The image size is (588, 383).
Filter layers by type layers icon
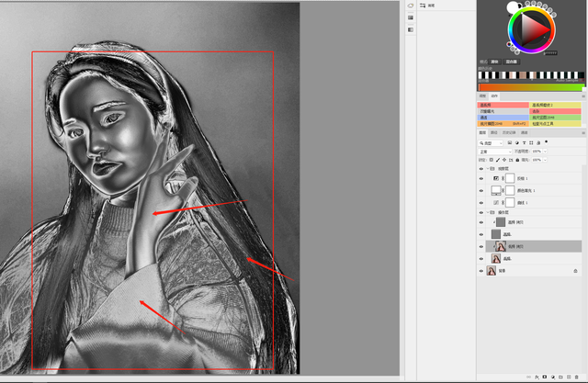(525, 142)
